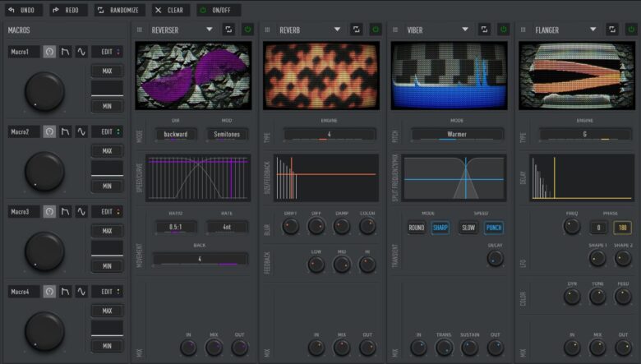The height and width of the screenshot is (364, 641).
Task: Open the Macro1 EDIT menu
Action: pos(107,52)
